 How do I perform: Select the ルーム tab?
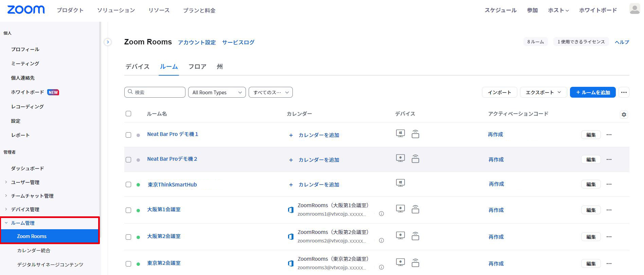click(169, 66)
